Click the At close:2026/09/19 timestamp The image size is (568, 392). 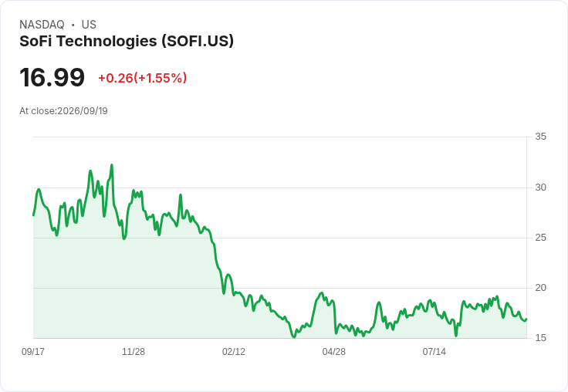point(63,111)
